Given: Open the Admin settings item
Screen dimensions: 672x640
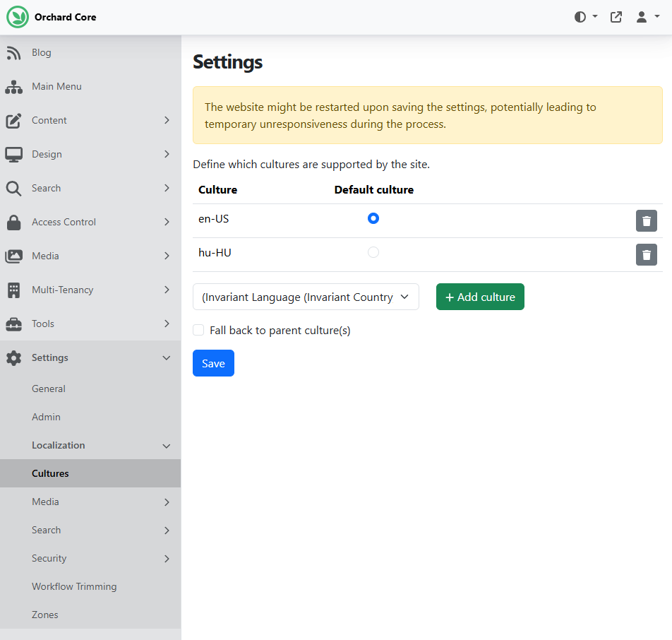Looking at the screenshot, I should pyautogui.click(x=90, y=417).
